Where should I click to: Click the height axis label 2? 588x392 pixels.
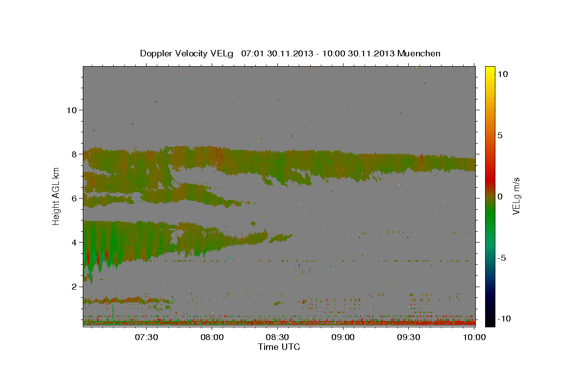point(75,286)
